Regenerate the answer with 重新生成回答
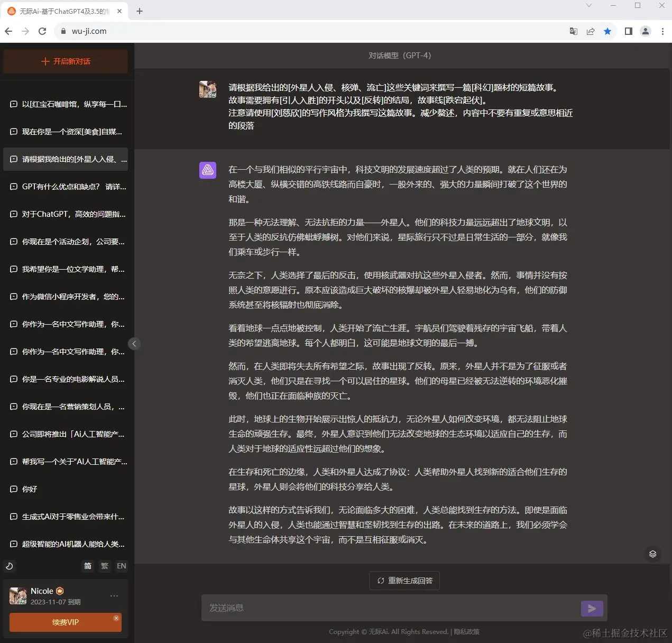This screenshot has width=672, height=643. pyautogui.click(x=404, y=580)
